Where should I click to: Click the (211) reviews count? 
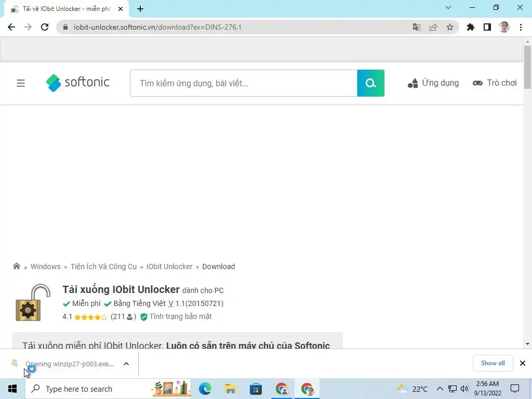pos(123,317)
